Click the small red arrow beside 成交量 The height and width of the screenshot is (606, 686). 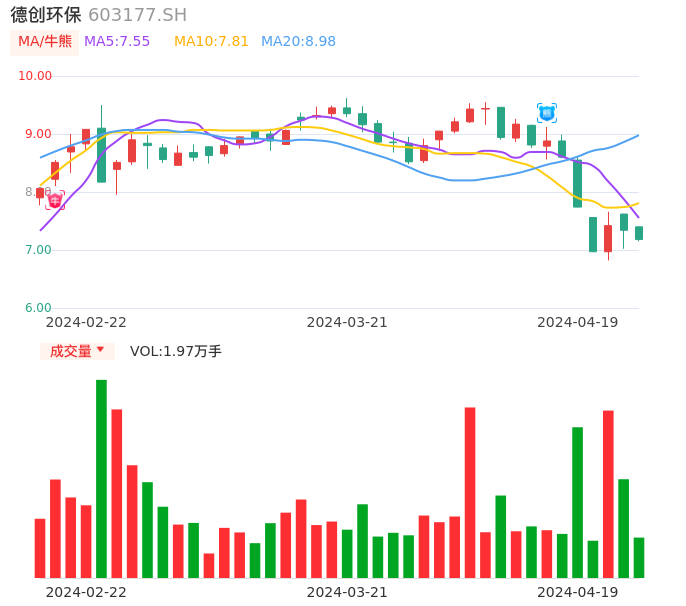click(x=100, y=350)
